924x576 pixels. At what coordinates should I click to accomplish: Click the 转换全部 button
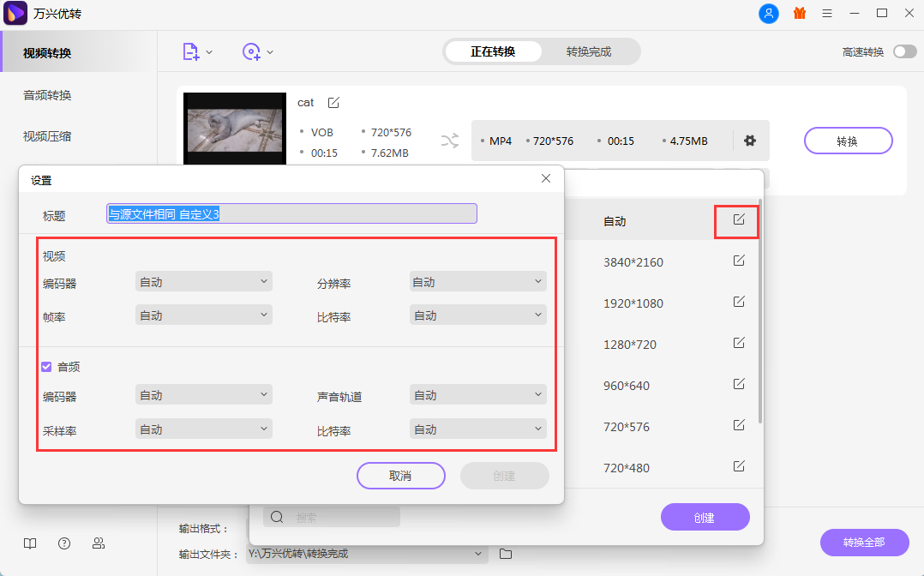[x=863, y=543]
